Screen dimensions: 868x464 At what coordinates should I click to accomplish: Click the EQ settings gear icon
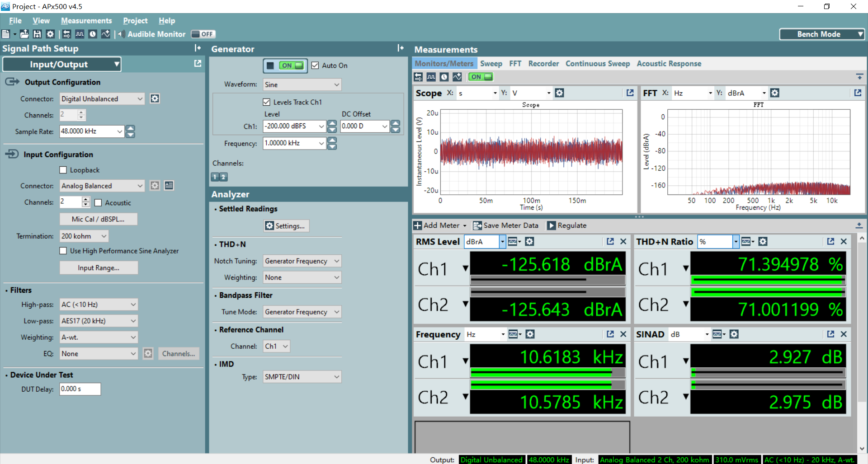[x=148, y=353]
